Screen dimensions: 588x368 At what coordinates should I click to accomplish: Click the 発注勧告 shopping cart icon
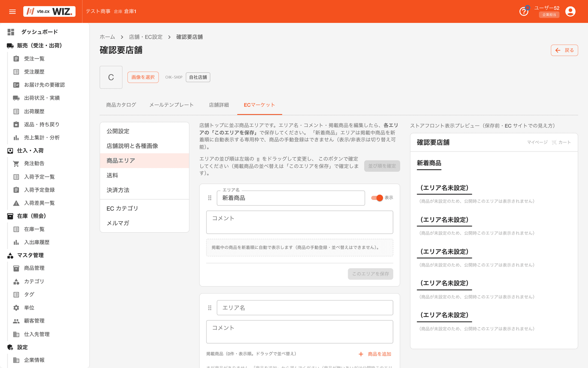coord(16,164)
